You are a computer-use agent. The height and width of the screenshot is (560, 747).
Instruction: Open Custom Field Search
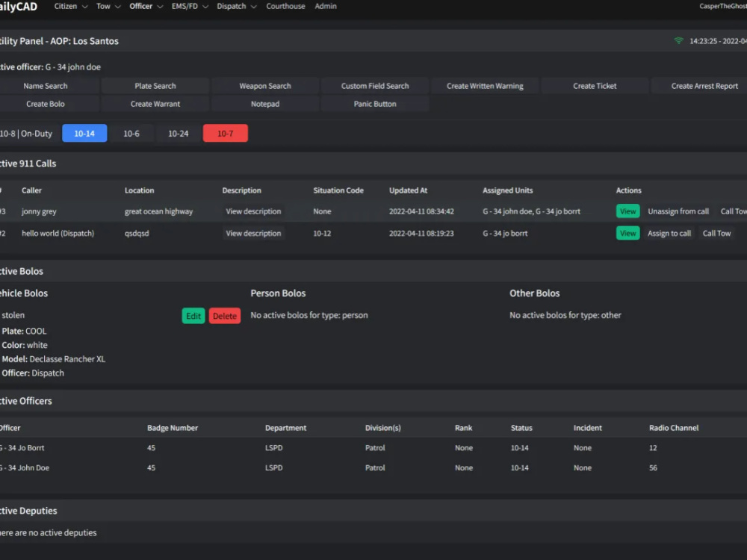coord(375,86)
